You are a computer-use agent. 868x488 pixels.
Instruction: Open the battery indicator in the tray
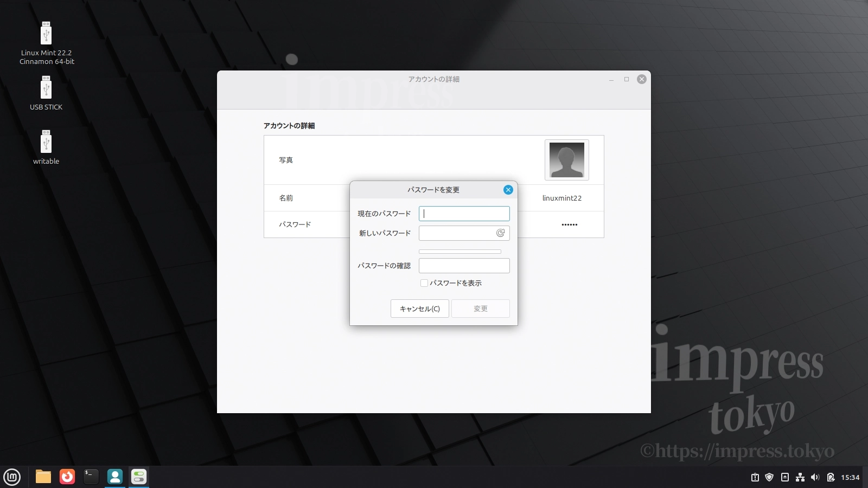coord(832,477)
